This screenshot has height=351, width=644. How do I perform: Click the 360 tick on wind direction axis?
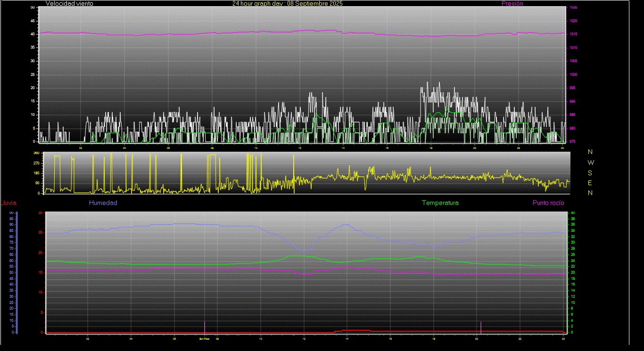pyautogui.click(x=36, y=154)
